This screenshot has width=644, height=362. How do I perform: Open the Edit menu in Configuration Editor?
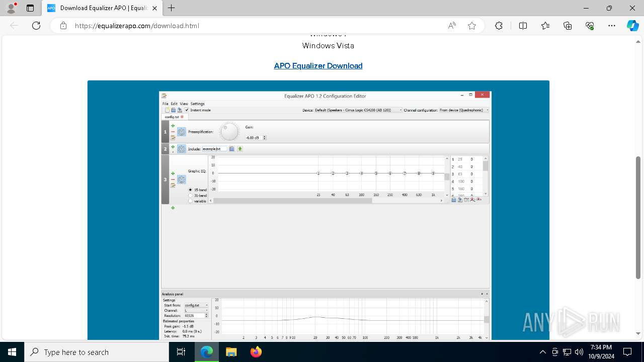174,104
